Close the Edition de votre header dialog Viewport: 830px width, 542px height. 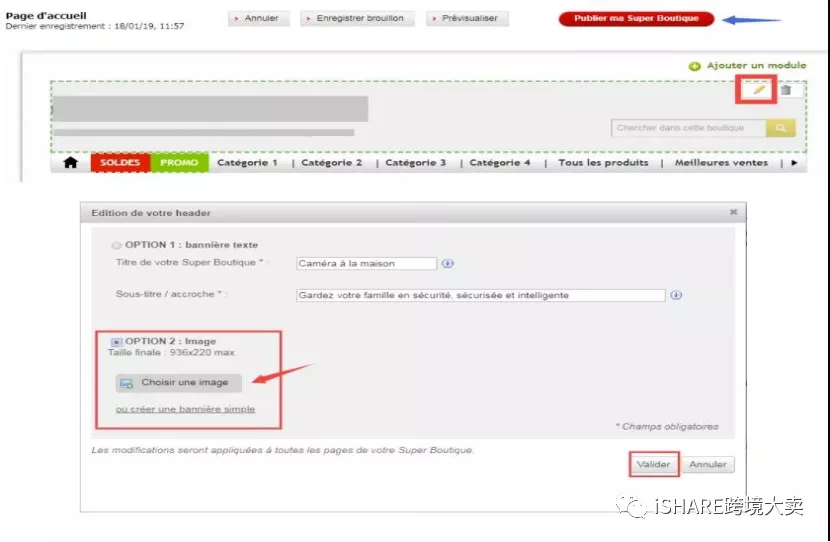pos(733,212)
